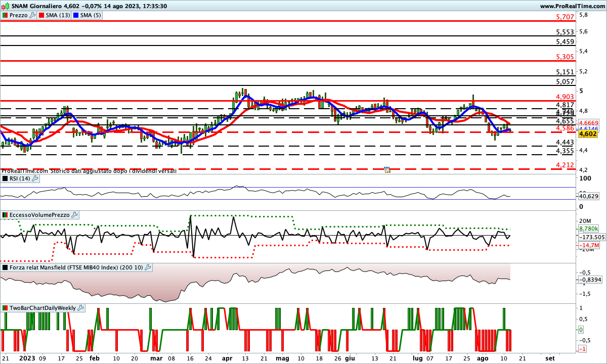Select the Forza relat Mansfield indicator label
The height and width of the screenshot is (364, 607).
point(76,267)
